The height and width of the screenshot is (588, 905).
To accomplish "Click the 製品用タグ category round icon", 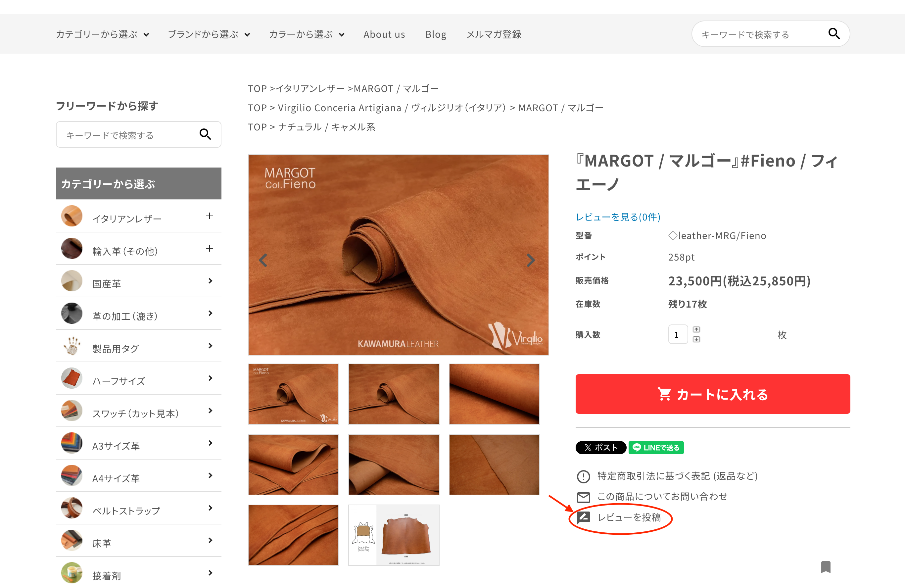I will 72,346.
